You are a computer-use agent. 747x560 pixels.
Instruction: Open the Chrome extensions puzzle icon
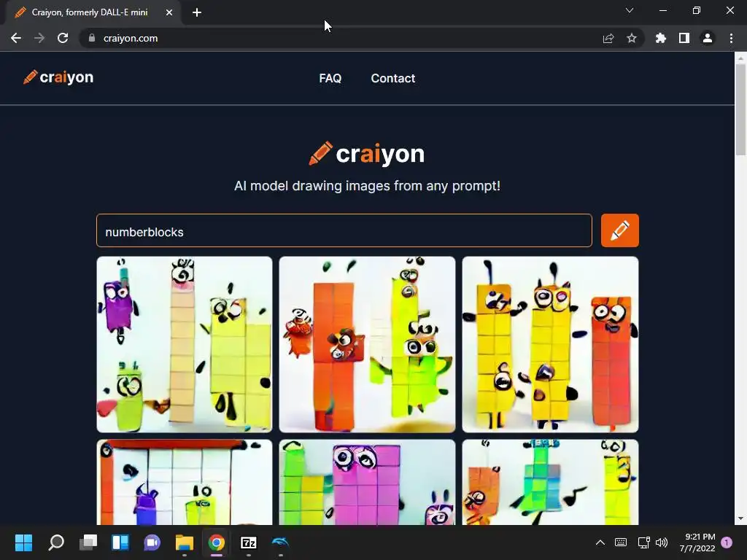tap(660, 38)
